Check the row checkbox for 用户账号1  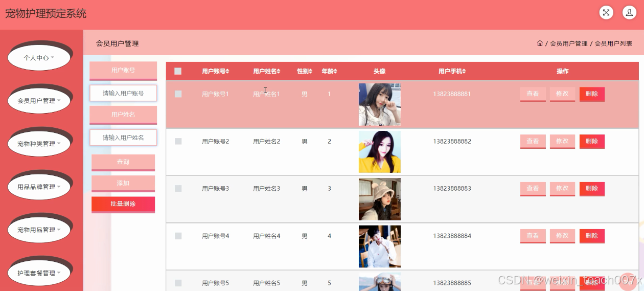(x=178, y=94)
